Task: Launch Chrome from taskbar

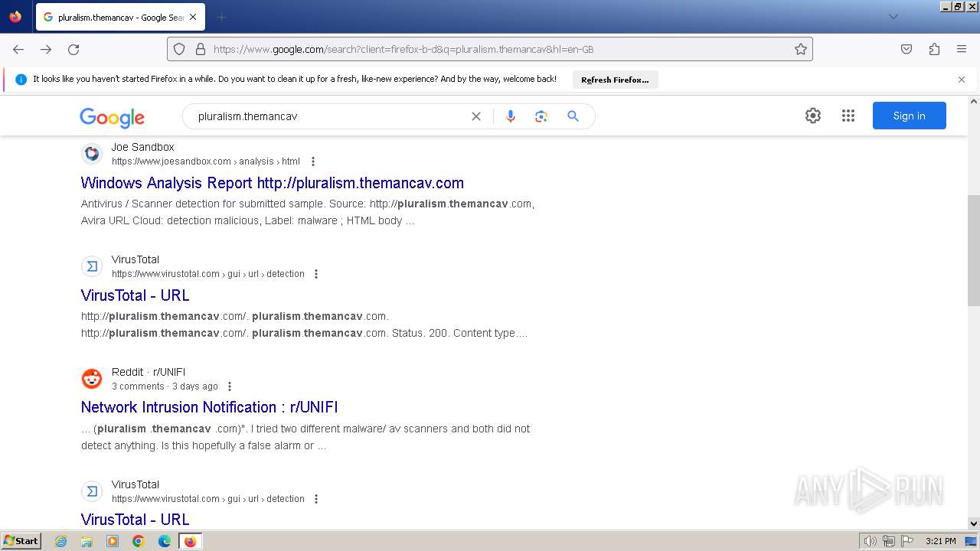Action: 139,541
